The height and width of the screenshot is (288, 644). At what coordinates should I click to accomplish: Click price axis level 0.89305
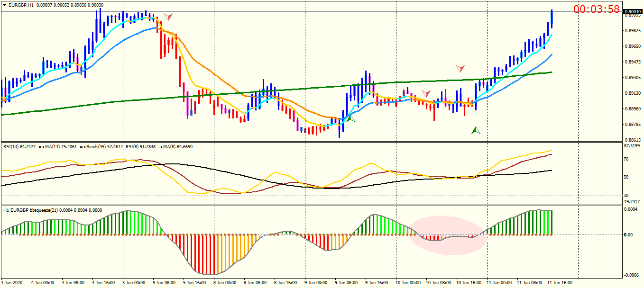[633, 78]
